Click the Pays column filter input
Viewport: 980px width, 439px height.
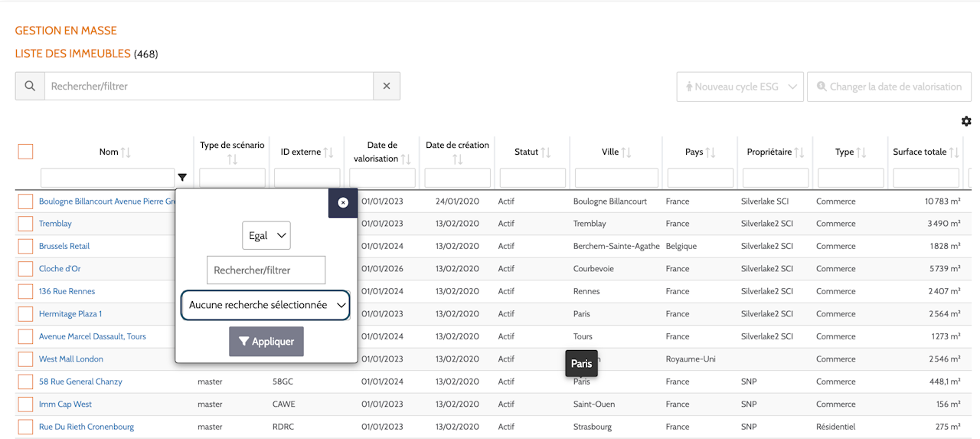tap(701, 178)
